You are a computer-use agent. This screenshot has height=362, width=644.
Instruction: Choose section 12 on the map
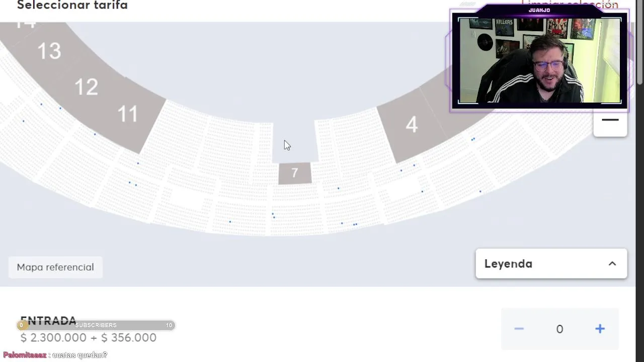(x=86, y=87)
